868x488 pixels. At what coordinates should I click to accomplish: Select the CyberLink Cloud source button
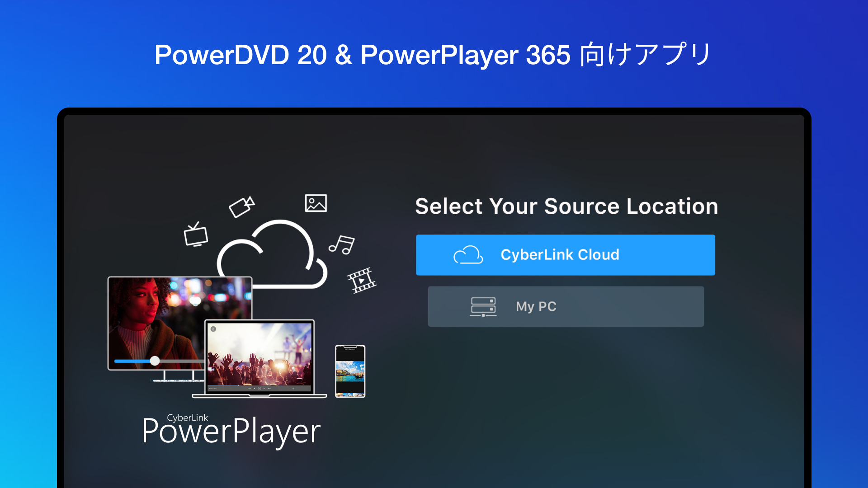pyautogui.click(x=565, y=254)
